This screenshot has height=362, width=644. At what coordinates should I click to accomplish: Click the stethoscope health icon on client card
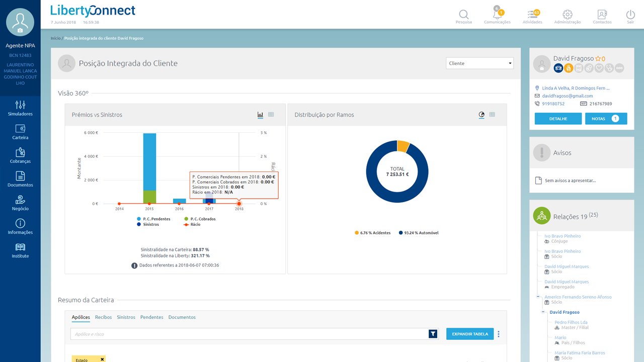tap(609, 68)
